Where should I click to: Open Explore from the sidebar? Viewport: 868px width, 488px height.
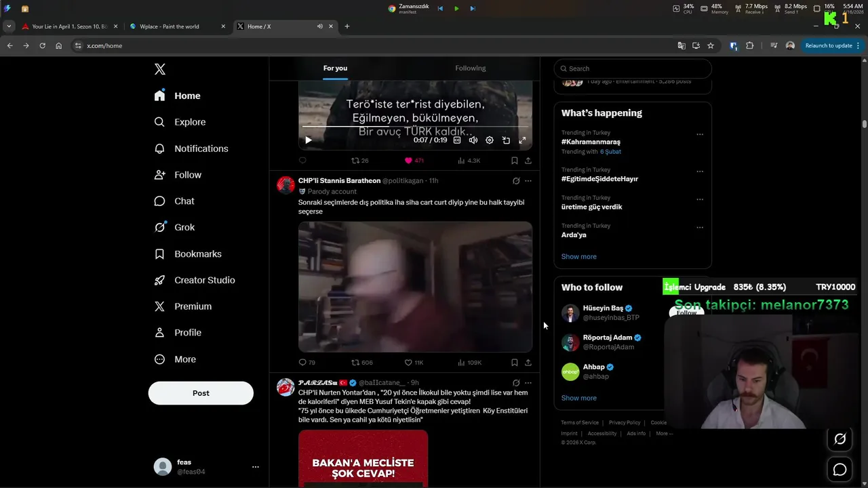click(x=180, y=122)
